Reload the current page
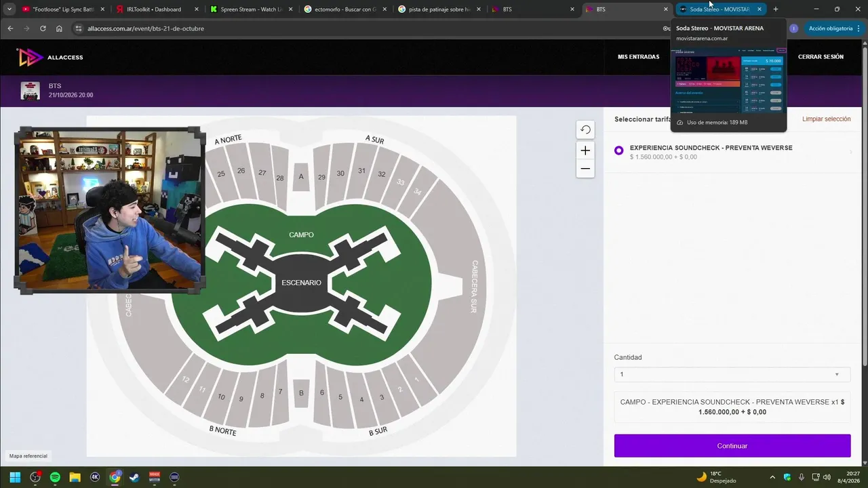The height and width of the screenshot is (488, 868). tap(43, 28)
